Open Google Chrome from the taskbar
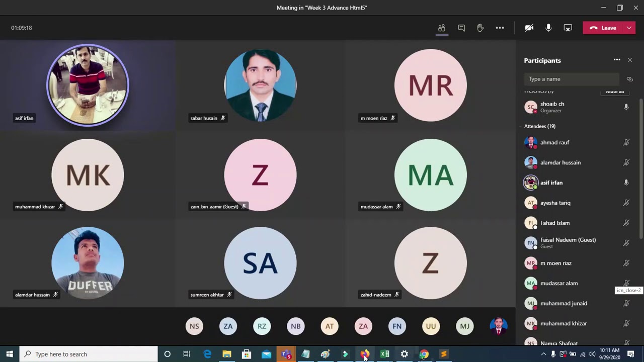The height and width of the screenshot is (362, 644). point(424,354)
